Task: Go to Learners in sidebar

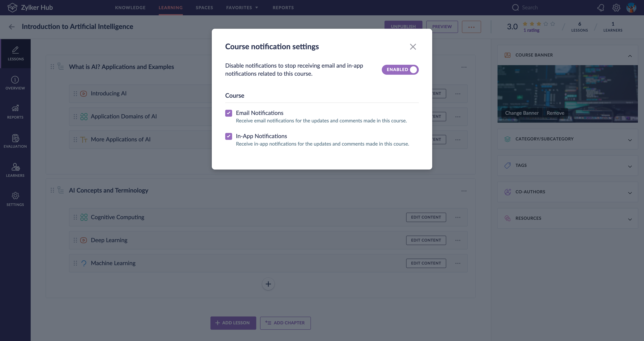Action: point(15,170)
